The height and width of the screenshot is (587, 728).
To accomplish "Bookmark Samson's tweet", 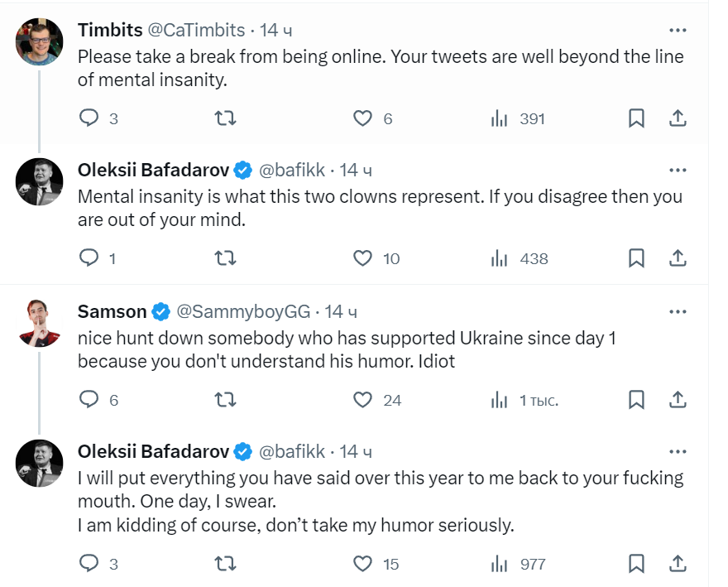I will point(636,400).
